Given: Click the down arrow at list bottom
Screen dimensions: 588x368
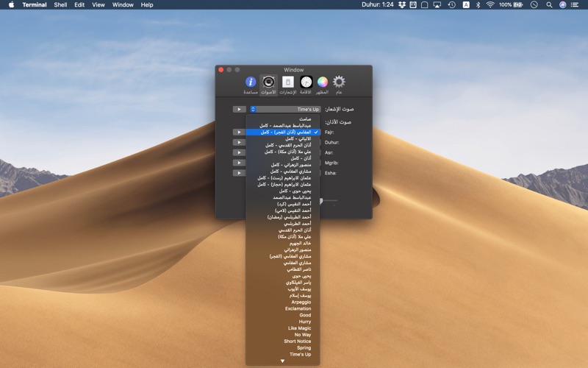Looking at the screenshot, I should [283, 361].
